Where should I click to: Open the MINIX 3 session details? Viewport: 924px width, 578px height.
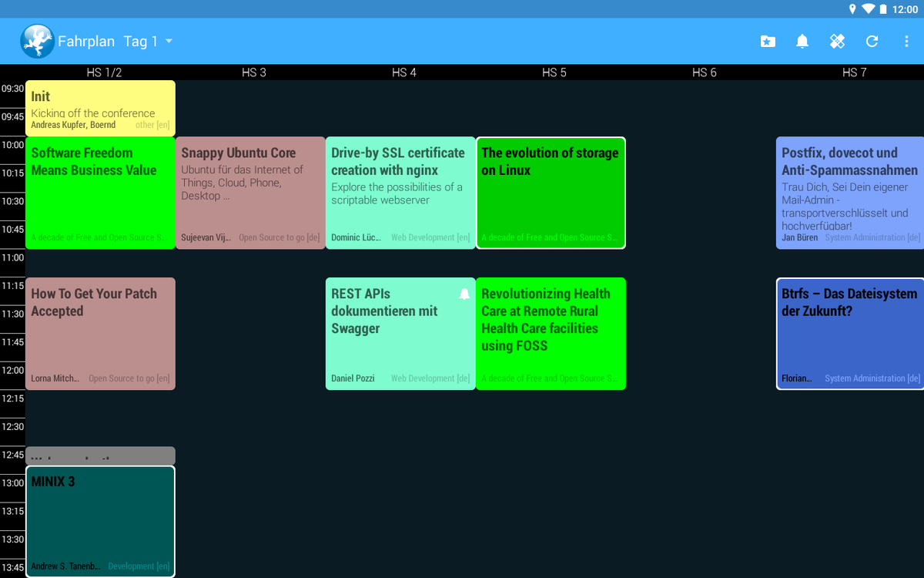tap(100, 522)
